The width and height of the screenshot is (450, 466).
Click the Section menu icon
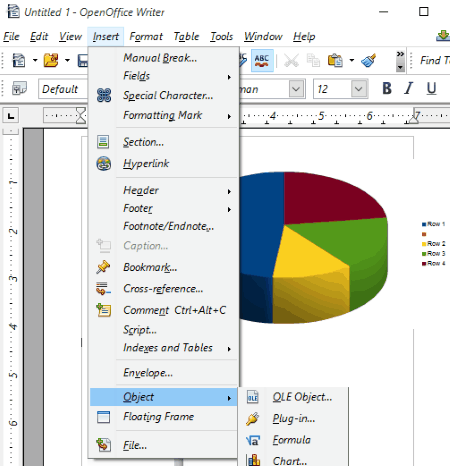(103, 142)
